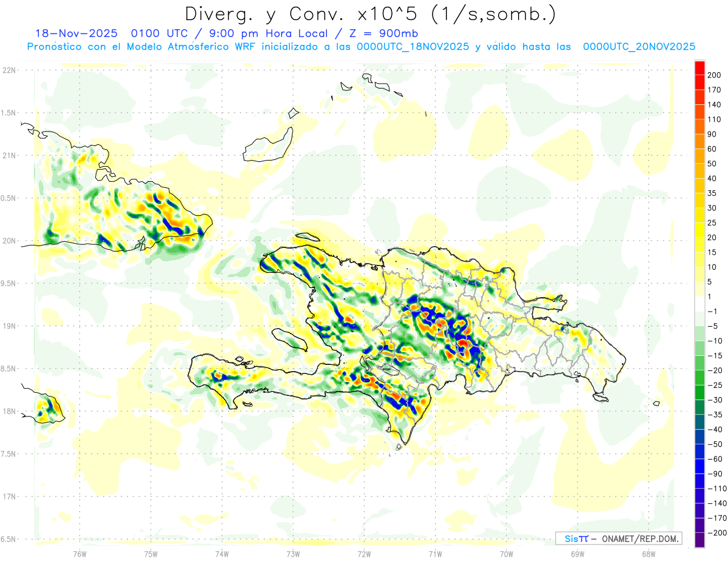
Task: Click the latitude label "20N"
Action: coord(8,241)
